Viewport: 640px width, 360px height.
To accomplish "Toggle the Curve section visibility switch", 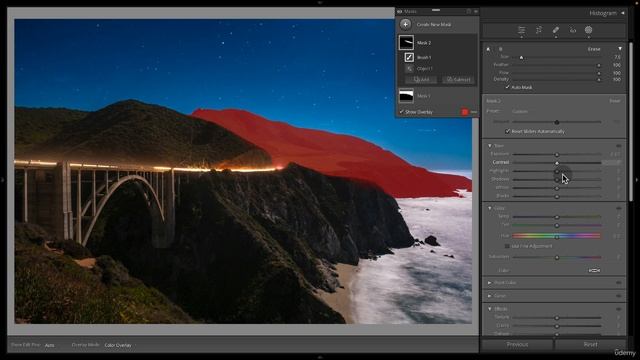I will (x=619, y=296).
